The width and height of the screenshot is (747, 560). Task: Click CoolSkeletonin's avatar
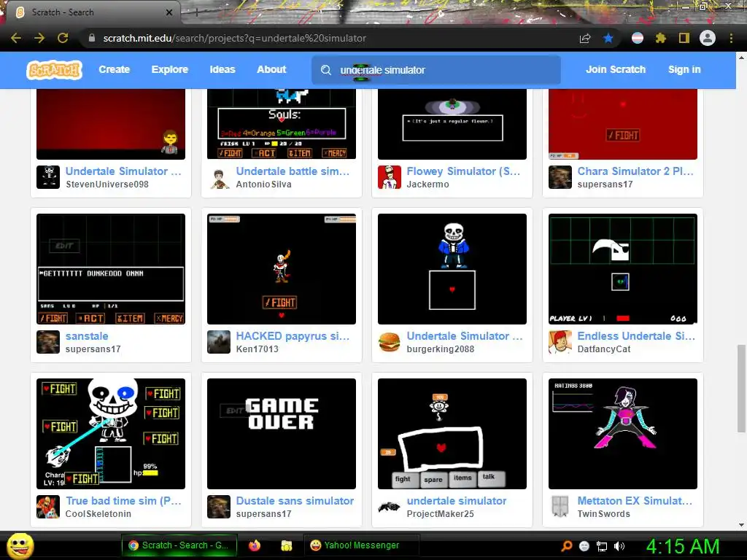click(48, 507)
